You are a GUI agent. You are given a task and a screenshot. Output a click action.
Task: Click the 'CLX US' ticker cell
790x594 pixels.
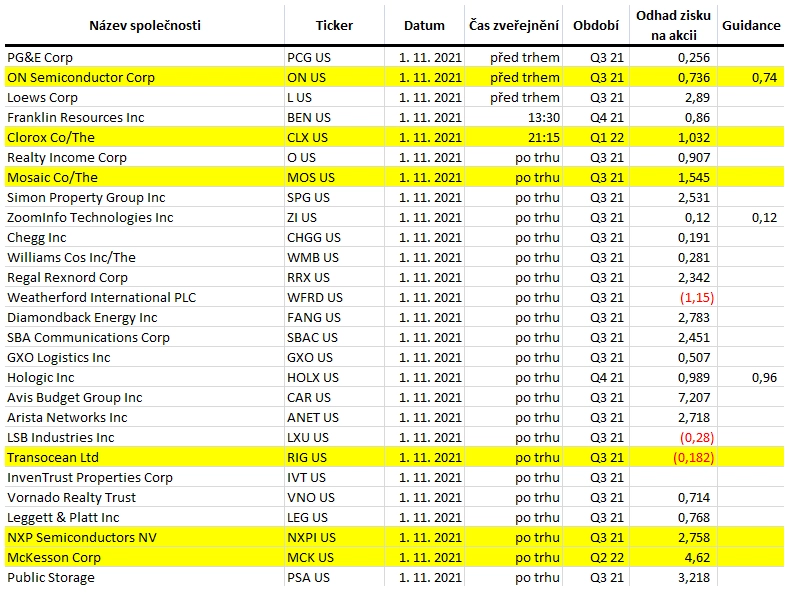[335, 138]
